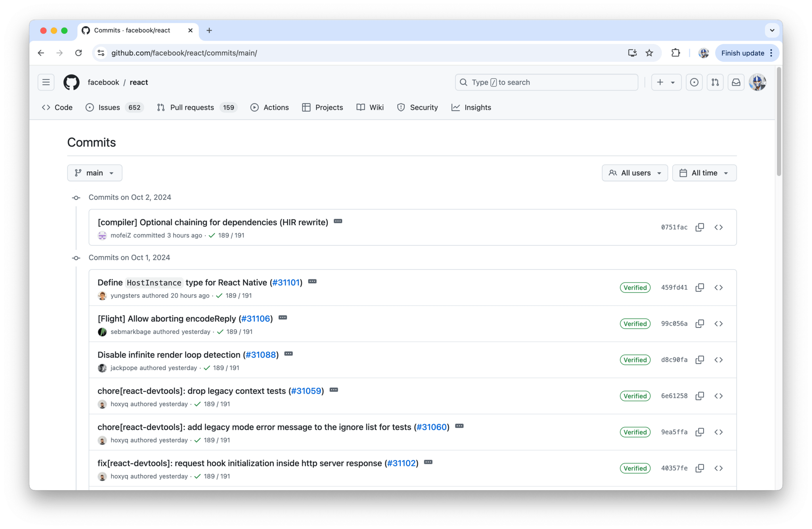This screenshot has width=812, height=529.
Task: Open the main branch selector dropdown
Action: (95, 173)
